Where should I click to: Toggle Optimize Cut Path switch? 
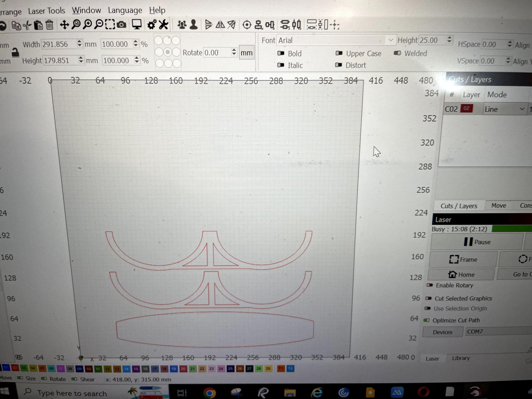pos(426,320)
